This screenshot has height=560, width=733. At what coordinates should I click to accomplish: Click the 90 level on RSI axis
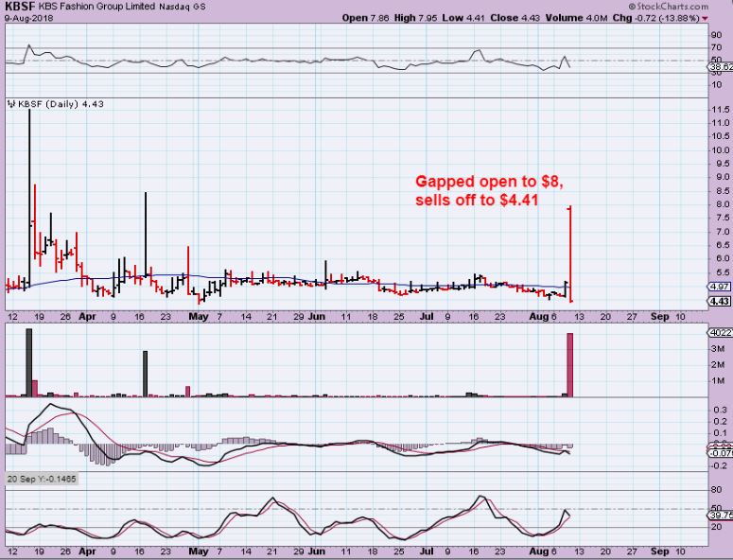(x=716, y=36)
